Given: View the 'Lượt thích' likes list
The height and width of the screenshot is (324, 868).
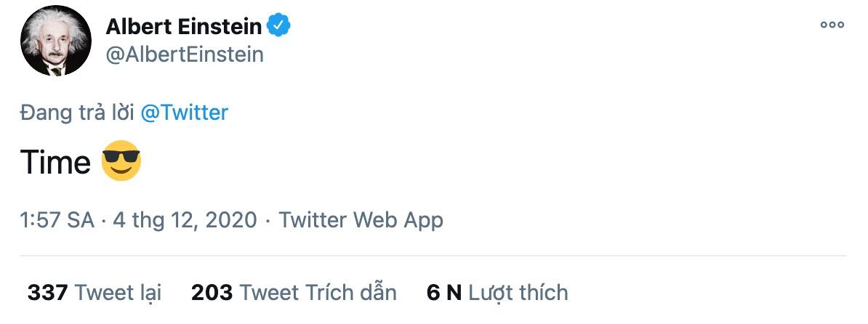Looking at the screenshot, I should pos(518,293).
